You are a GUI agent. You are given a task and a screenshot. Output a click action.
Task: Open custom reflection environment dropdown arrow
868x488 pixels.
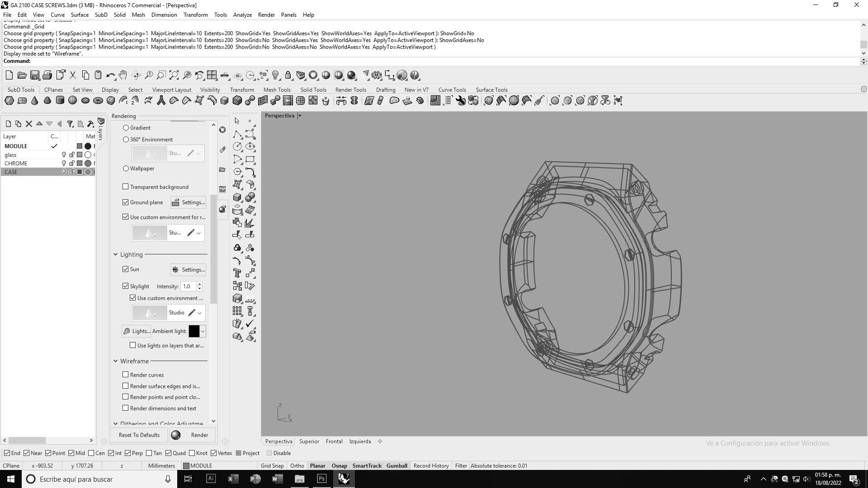tap(198, 233)
